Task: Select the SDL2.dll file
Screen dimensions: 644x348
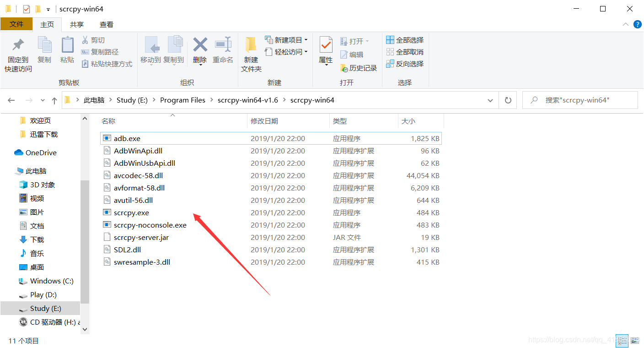Action: coord(271,250)
